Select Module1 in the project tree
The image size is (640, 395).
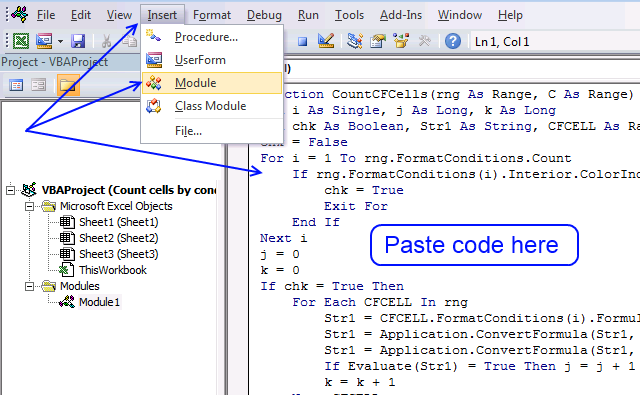pyautogui.click(x=99, y=302)
